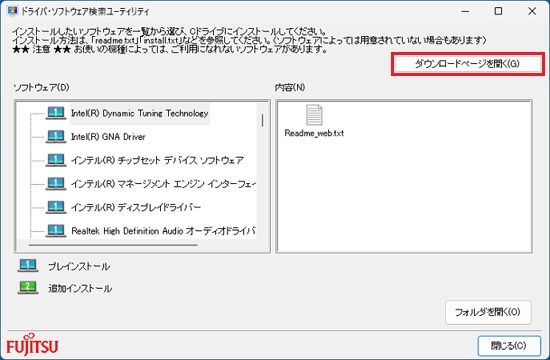This screenshot has height=360, width=550.
Task: Close the window with the X button
Action: [x=532, y=11]
